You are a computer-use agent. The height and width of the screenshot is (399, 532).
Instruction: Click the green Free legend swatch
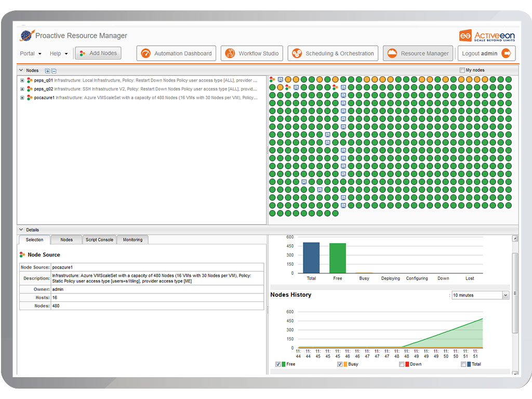284,364
